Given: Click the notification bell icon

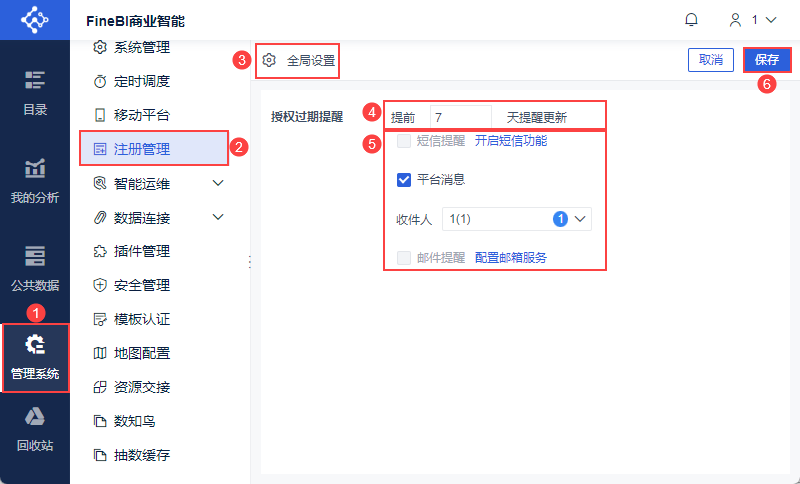Looking at the screenshot, I should (x=691, y=20).
